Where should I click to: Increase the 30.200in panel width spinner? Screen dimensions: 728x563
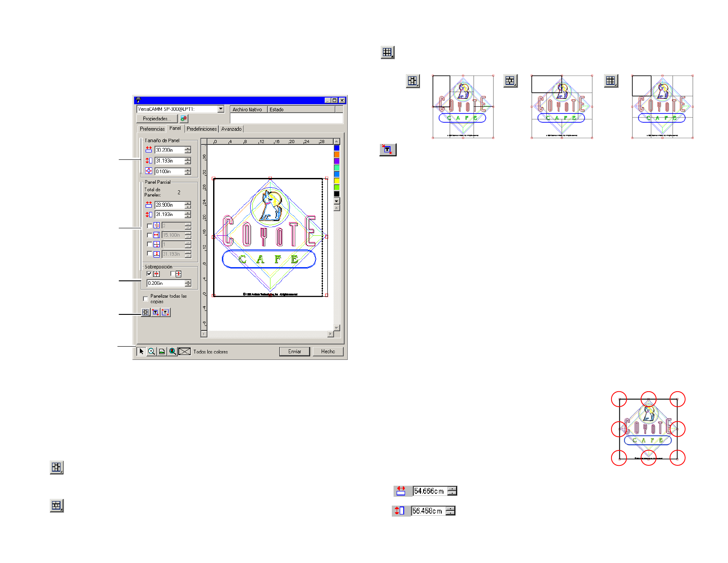point(188,148)
